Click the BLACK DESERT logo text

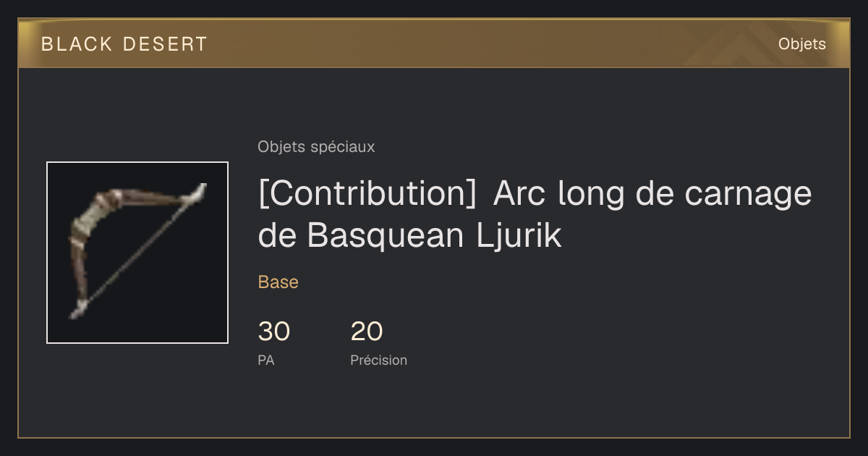pyautogui.click(x=124, y=44)
